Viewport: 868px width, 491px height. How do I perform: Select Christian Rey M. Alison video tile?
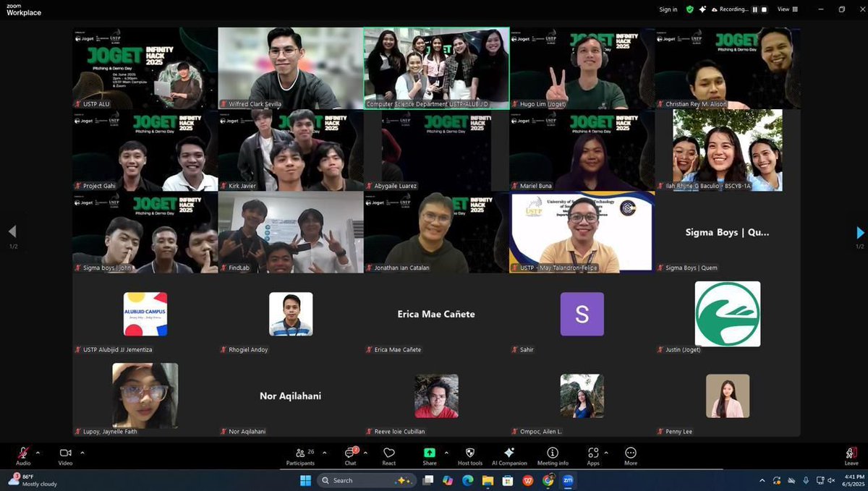click(728, 68)
